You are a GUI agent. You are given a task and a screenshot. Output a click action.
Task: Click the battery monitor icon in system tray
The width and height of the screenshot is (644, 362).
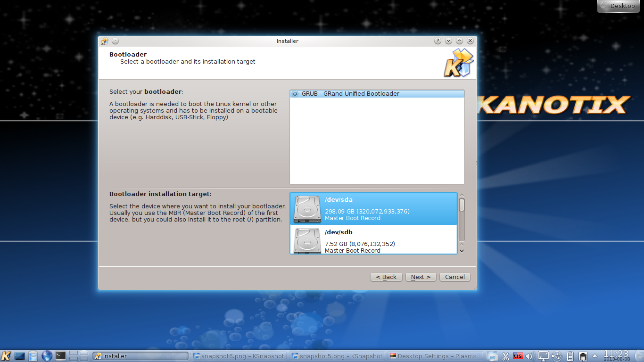[x=570, y=356]
